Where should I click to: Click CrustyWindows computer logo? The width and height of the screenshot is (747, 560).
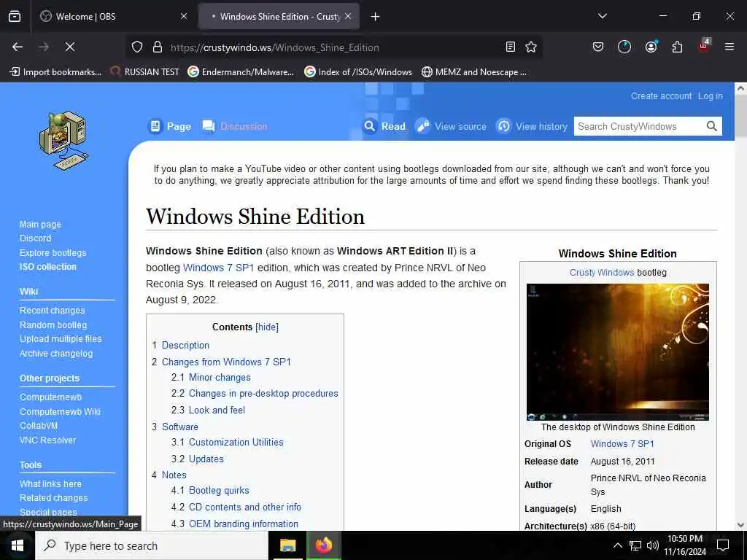point(63,141)
